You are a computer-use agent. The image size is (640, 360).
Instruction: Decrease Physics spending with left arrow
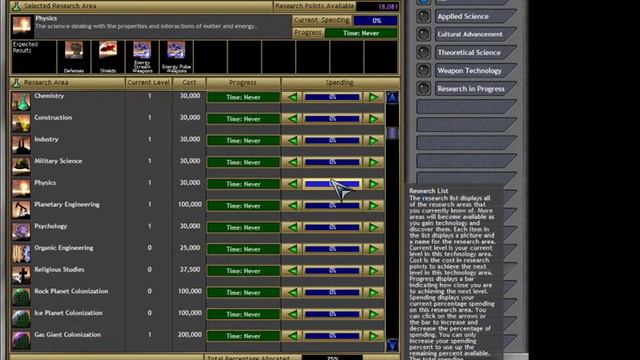click(x=292, y=184)
